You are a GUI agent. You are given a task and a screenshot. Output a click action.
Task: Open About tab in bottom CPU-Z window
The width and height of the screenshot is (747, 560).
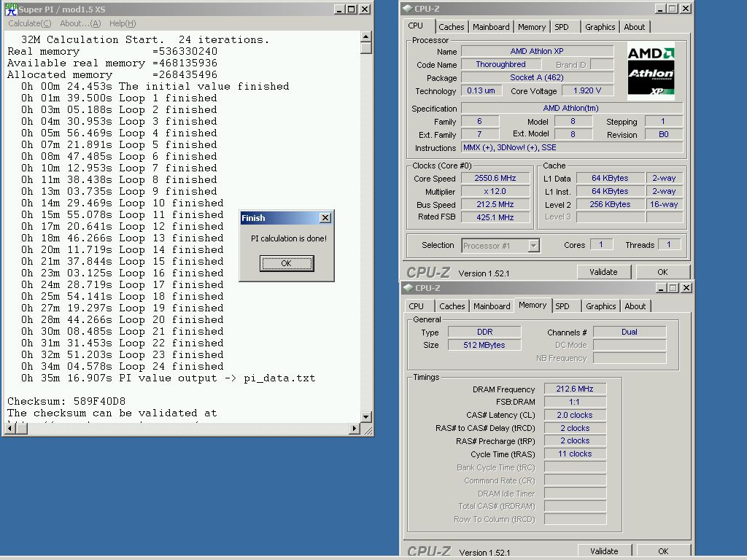pos(635,306)
